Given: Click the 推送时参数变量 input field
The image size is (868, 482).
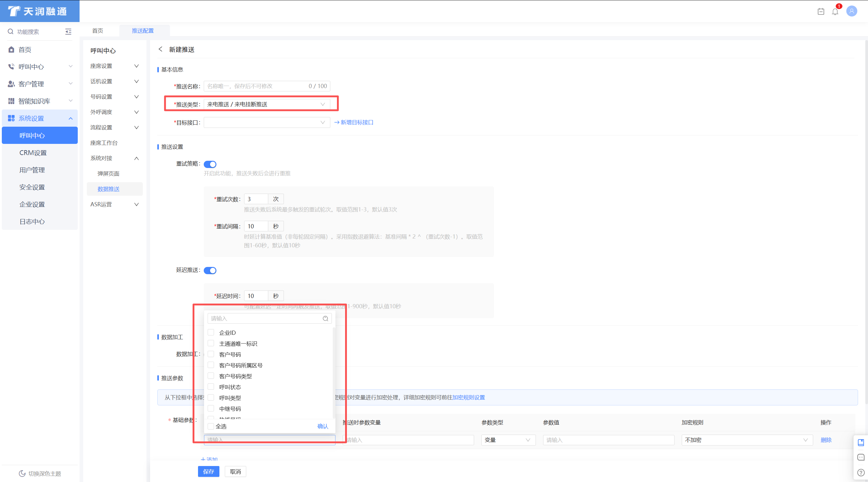Looking at the screenshot, I should click(408, 440).
